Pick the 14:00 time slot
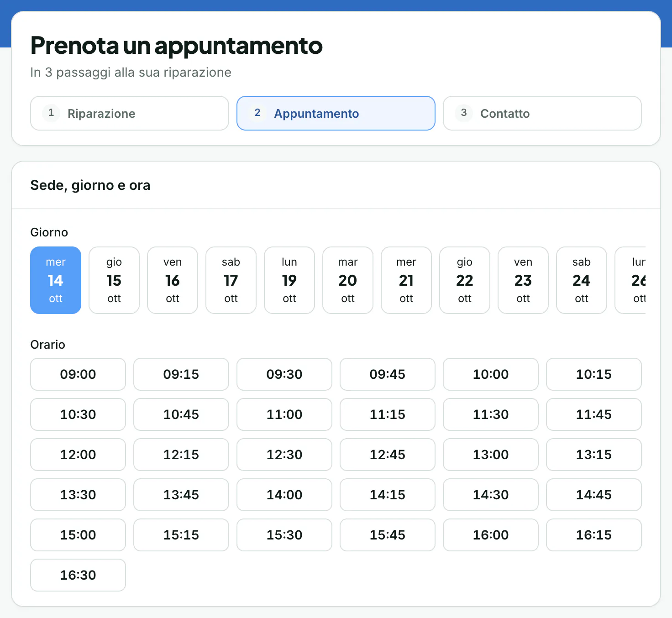 coord(284,495)
